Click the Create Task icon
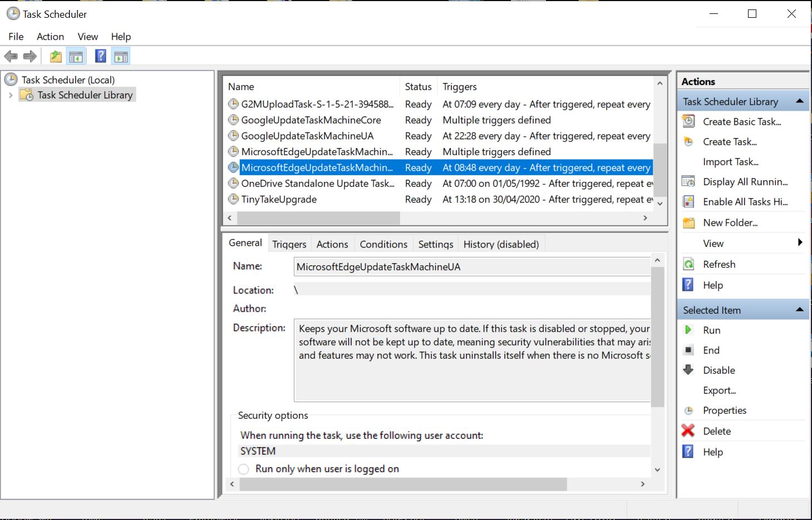 pos(688,142)
